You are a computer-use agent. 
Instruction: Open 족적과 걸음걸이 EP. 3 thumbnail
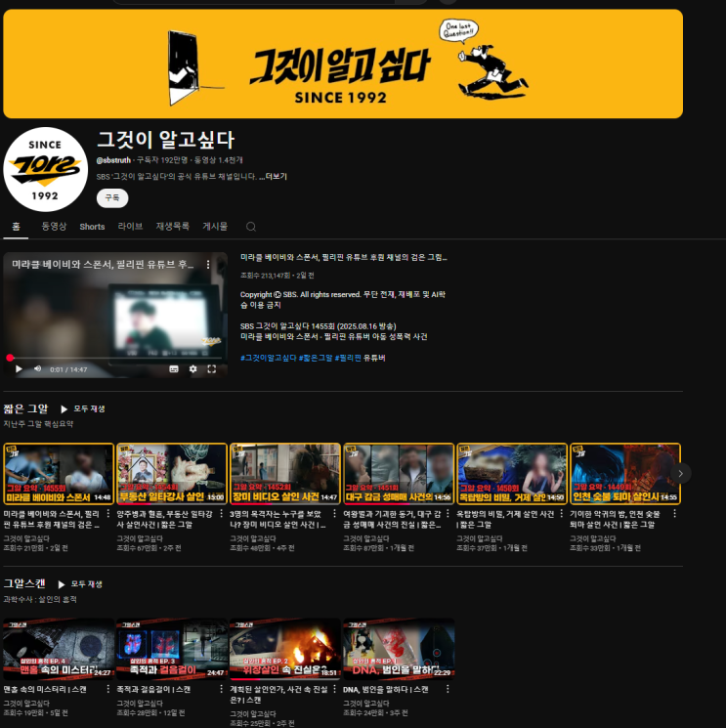172,649
